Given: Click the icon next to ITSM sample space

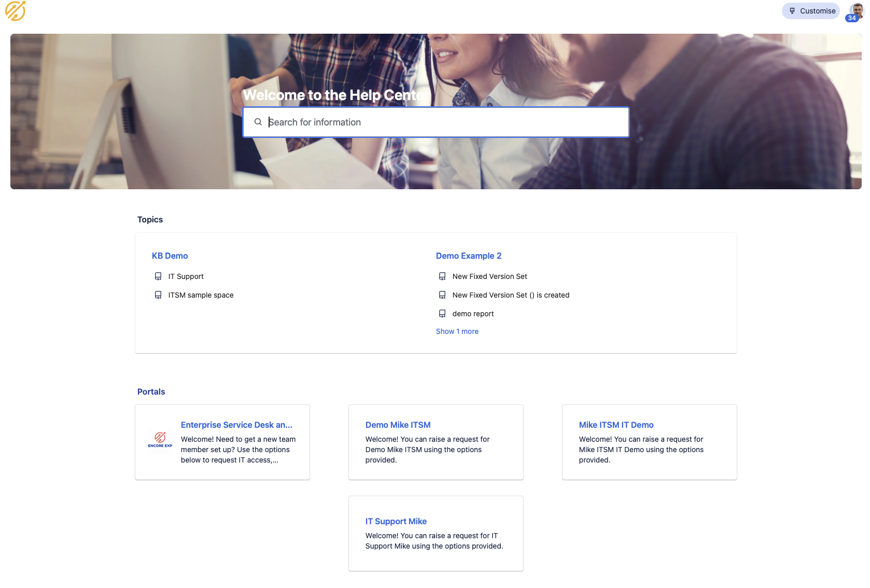Looking at the screenshot, I should (x=158, y=295).
